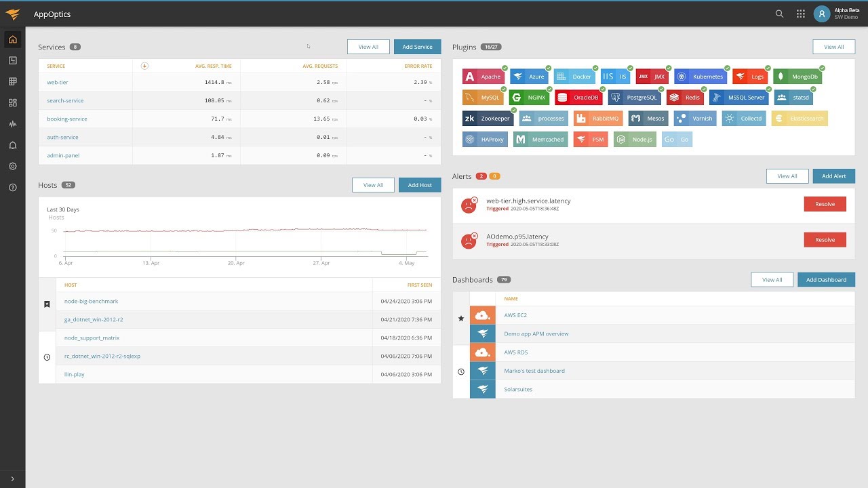This screenshot has width=868, height=488.
Task: Open the metrics pulse icon in the sidebar
Action: (12, 124)
